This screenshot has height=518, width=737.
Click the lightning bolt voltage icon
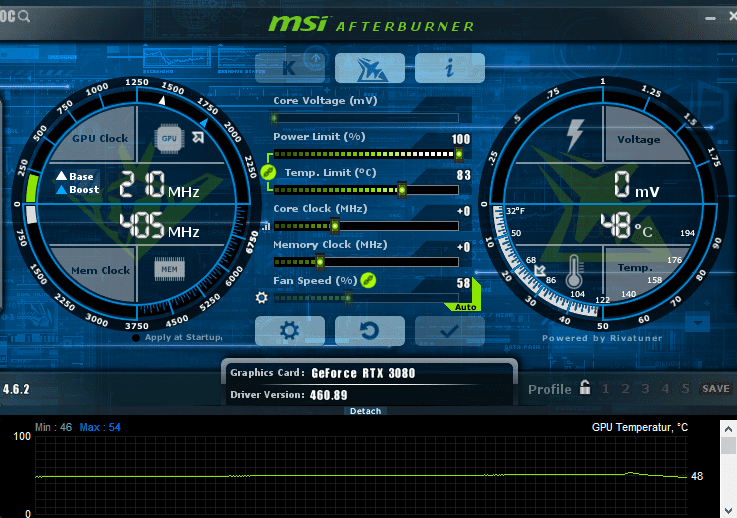(x=575, y=135)
